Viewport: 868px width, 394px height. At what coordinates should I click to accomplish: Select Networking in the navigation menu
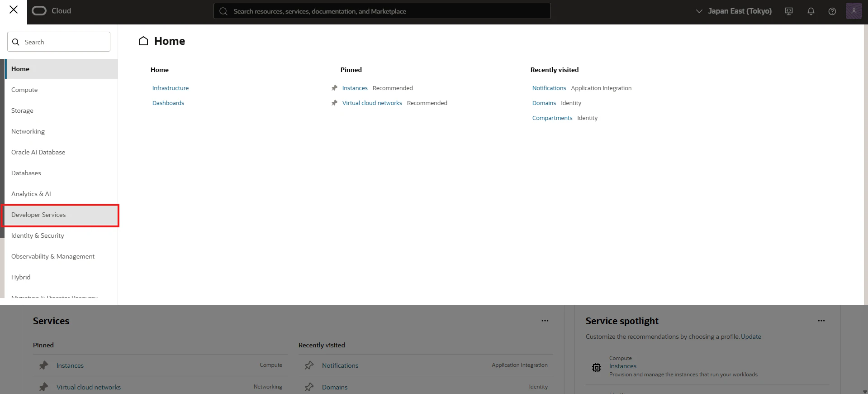[62, 131]
